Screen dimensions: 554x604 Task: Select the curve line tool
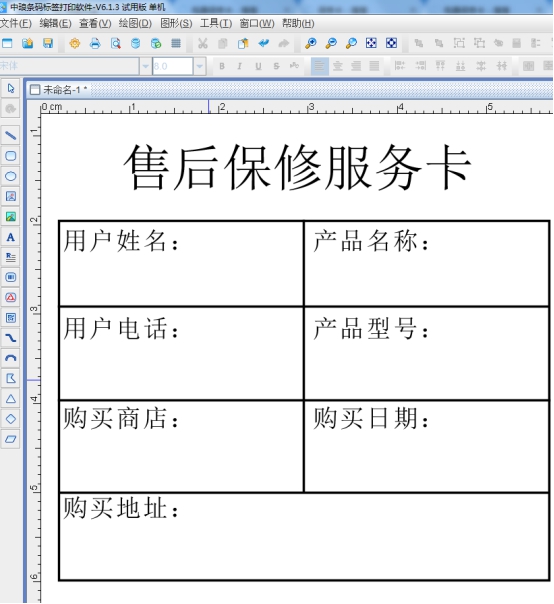coord(11,338)
